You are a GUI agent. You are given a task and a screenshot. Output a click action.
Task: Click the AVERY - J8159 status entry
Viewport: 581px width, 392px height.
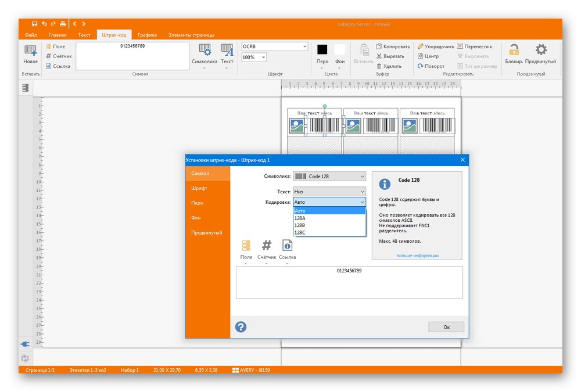tap(251, 370)
